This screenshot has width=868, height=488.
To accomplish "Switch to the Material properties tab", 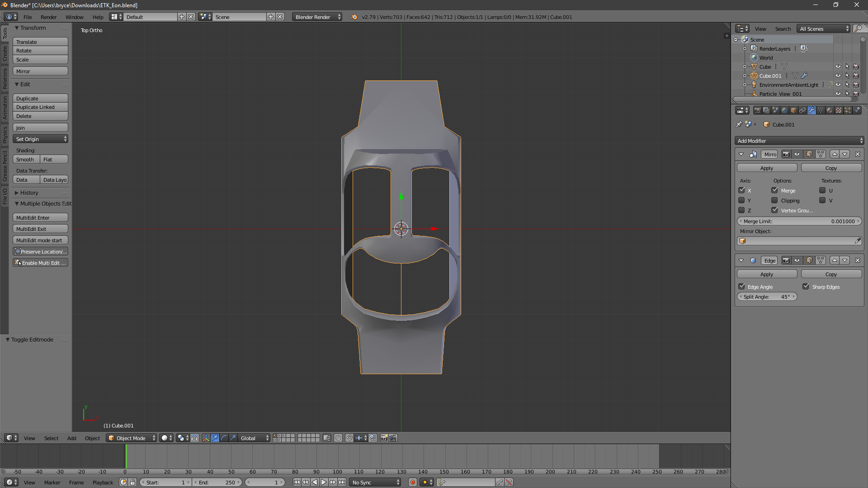I will point(830,110).
